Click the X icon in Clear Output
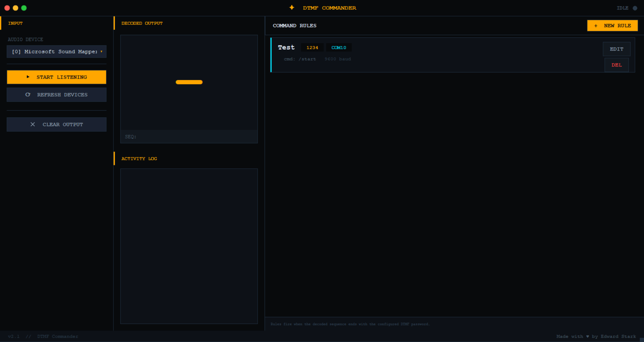 point(33,124)
